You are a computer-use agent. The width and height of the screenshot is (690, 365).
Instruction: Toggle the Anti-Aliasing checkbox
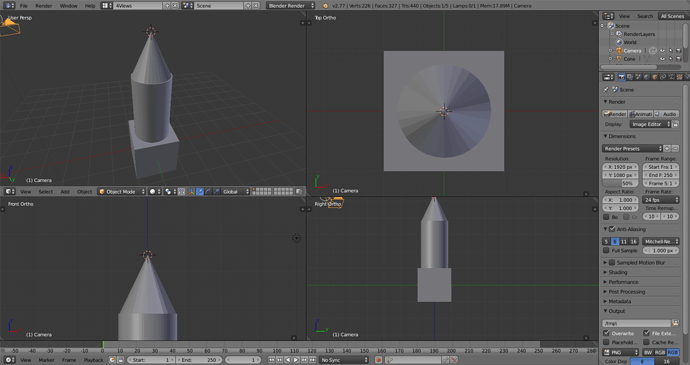[612, 229]
